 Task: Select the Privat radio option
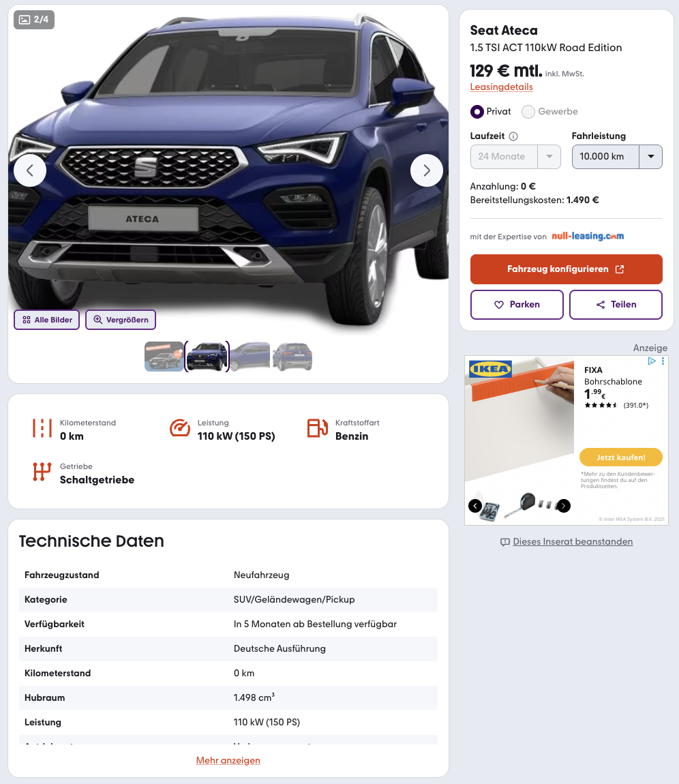click(x=477, y=112)
